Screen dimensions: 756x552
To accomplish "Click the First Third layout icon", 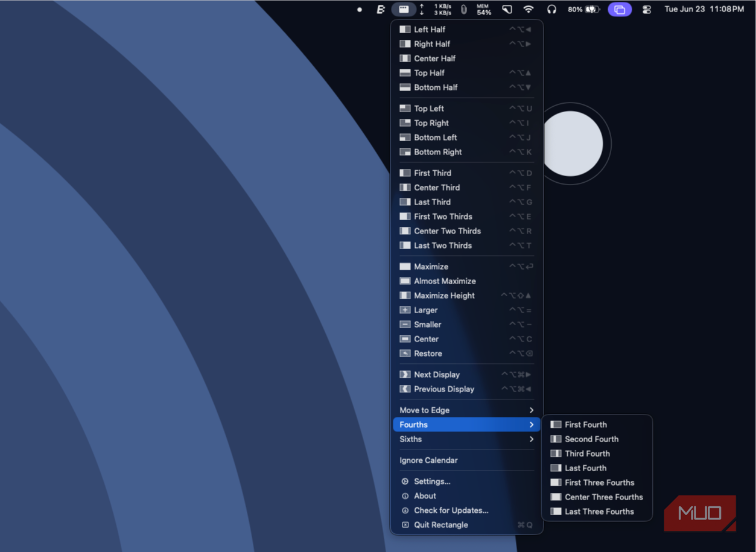I will click(405, 173).
